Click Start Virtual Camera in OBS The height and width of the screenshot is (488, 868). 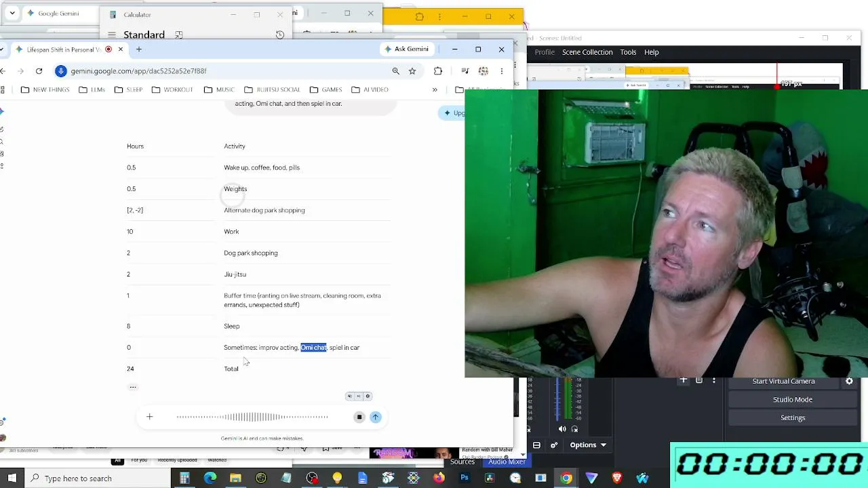click(x=783, y=381)
